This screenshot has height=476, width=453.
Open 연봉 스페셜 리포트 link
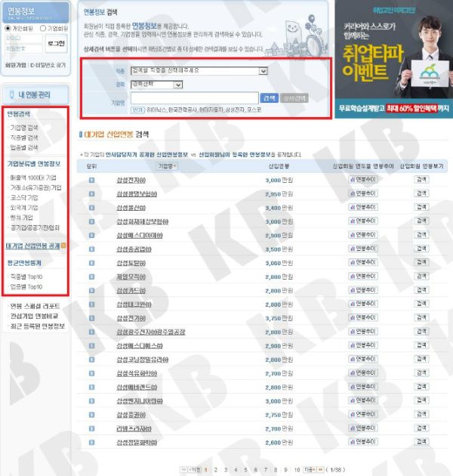coord(35,306)
